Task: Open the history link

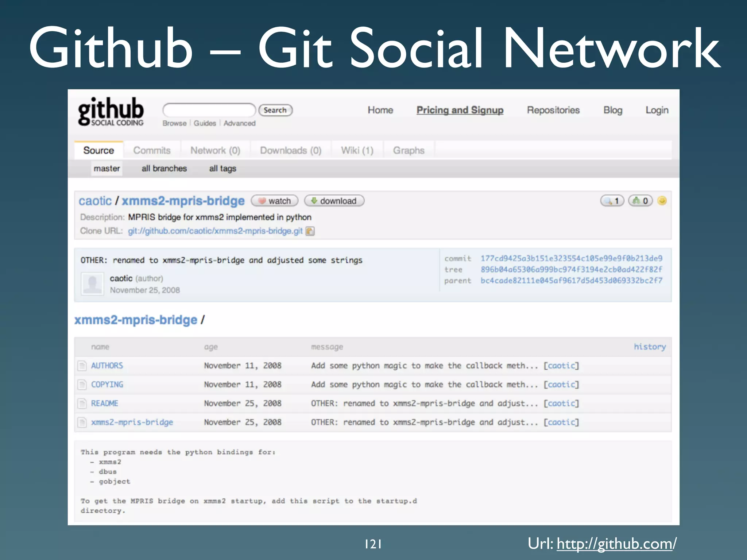Action: (x=649, y=347)
